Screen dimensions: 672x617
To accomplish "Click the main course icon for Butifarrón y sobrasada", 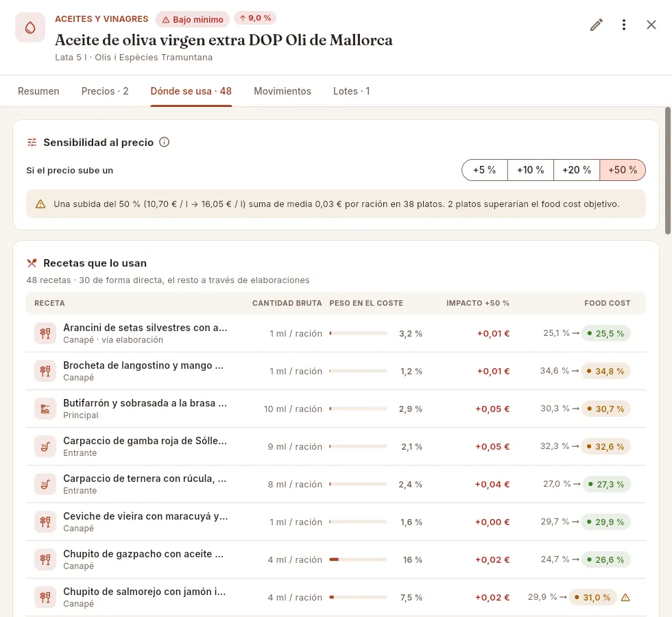I will tap(45, 409).
